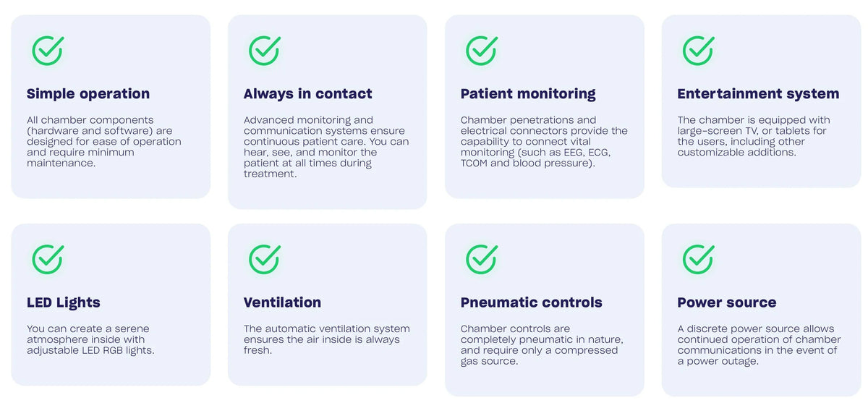Click the Power source heading
This screenshot has width=868, height=403.
(x=727, y=302)
